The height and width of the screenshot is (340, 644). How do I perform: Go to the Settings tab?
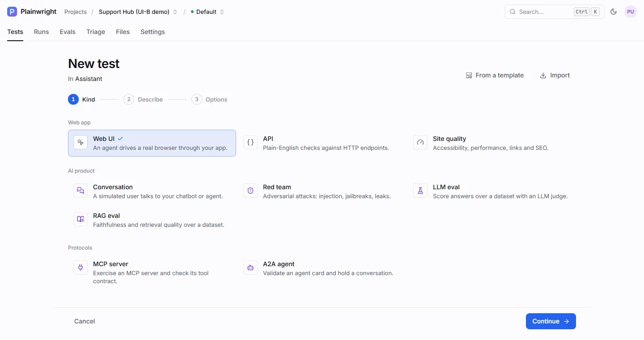click(153, 32)
